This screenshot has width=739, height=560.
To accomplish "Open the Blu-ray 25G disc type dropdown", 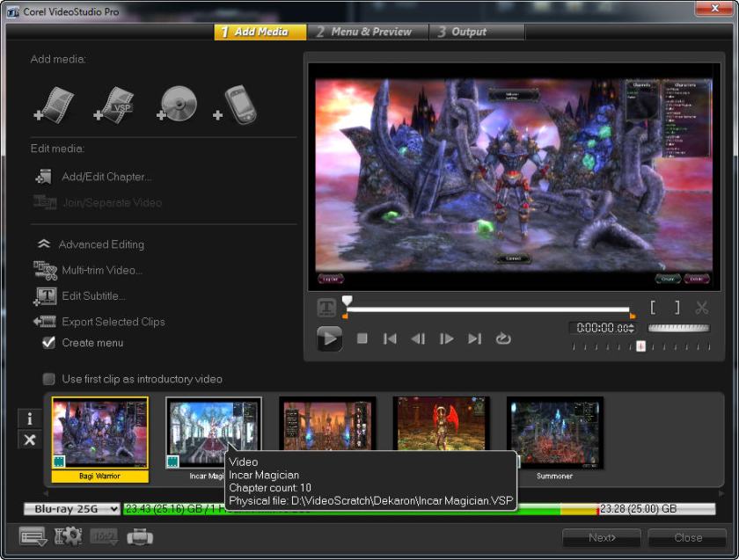I will (72, 509).
